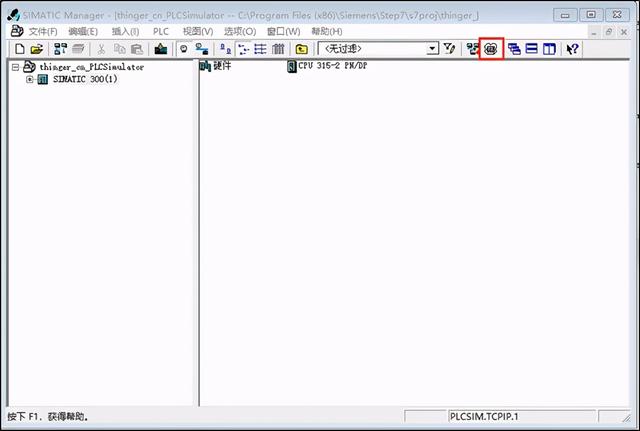The image size is (640, 431).
Task: Start the PLC simulation (PLCSIM) icon
Action: [x=490, y=49]
